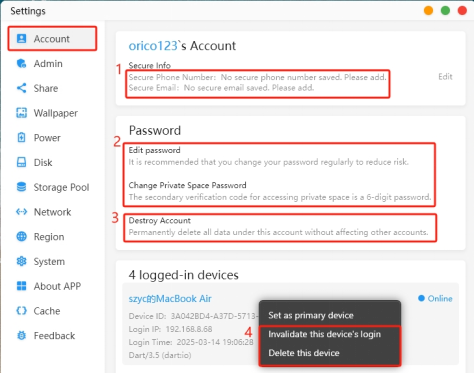Choose Delete this device option
This screenshot has width=475, height=373.
304,353
